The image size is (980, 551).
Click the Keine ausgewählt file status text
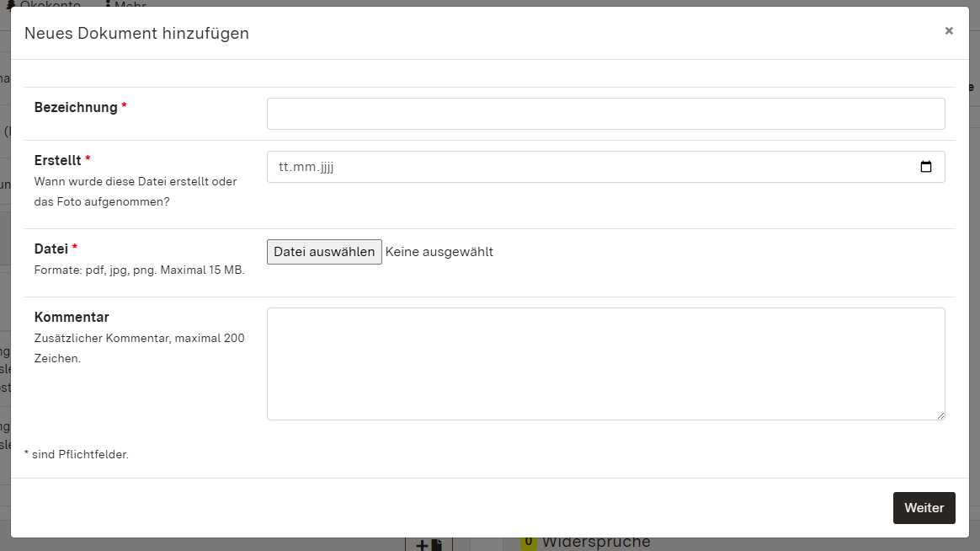click(x=439, y=251)
